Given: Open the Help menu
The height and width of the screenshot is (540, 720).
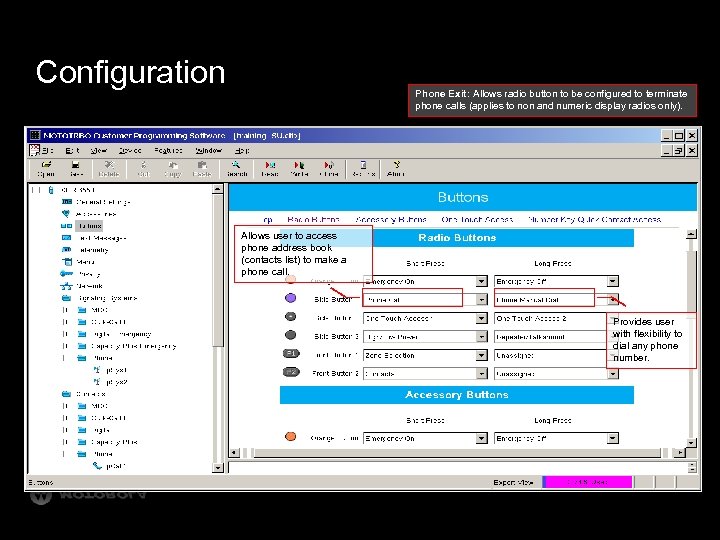Looking at the screenshot, I should (242, 150).
